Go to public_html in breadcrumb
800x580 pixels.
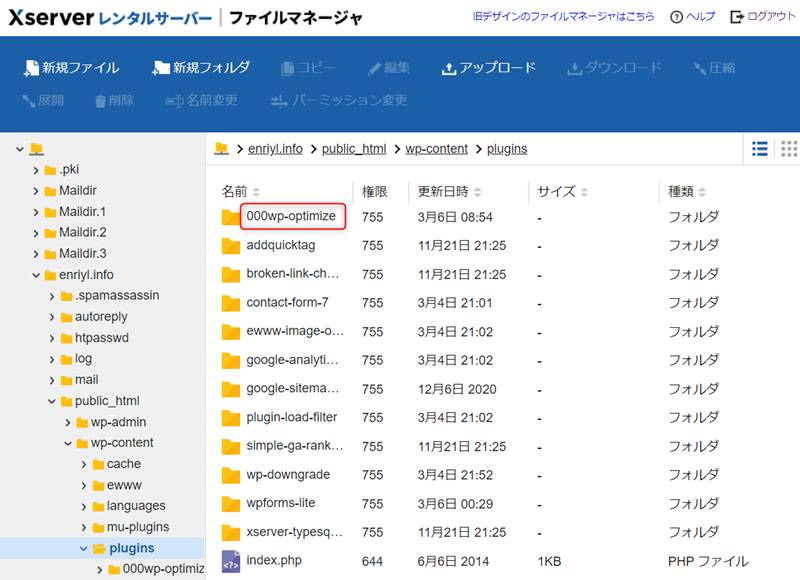[354, 148]
